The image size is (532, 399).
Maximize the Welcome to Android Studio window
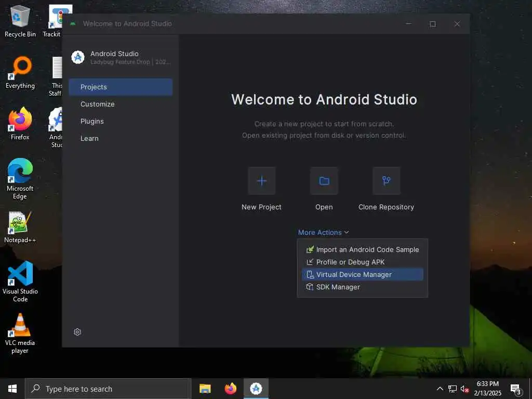point(433,24)
